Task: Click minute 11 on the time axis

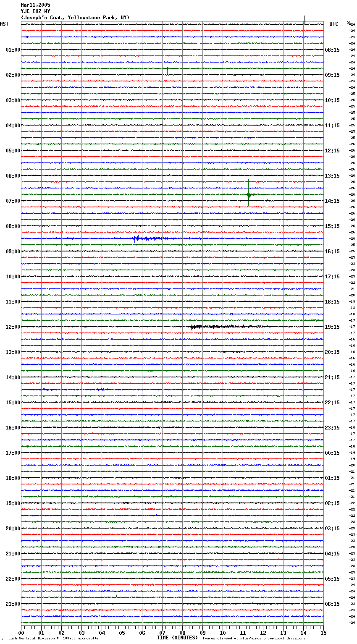Action: 243,633
